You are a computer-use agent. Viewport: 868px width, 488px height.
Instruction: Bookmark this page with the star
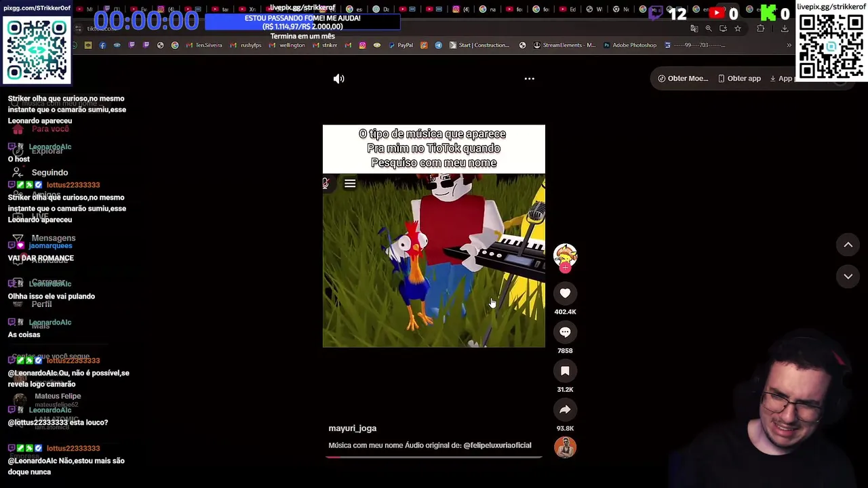click(x=738, y=28)
